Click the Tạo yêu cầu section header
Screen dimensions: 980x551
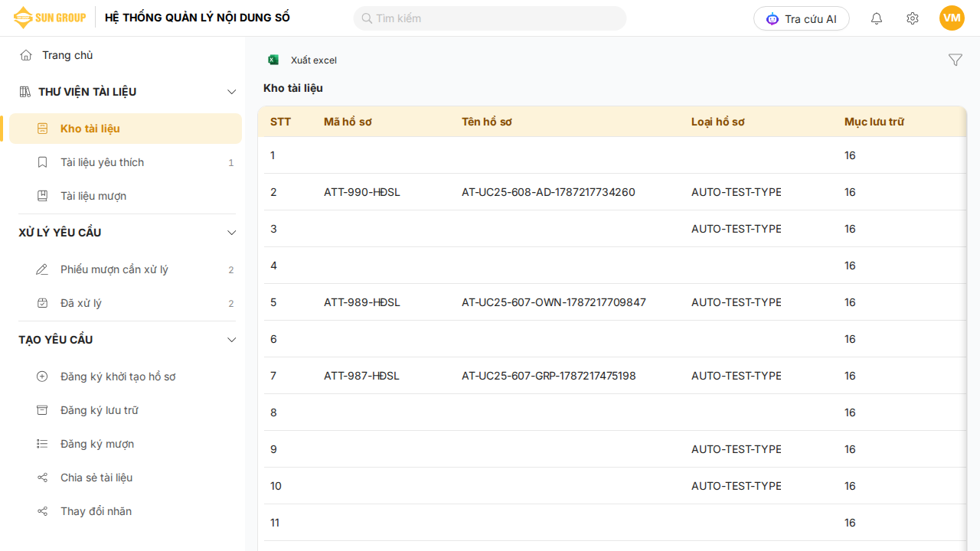tap(56, 340)
